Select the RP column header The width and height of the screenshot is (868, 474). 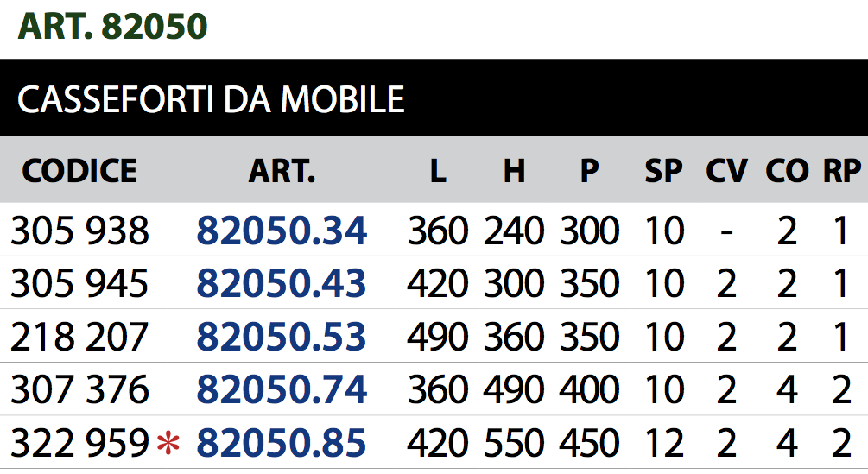coord(842,171)
